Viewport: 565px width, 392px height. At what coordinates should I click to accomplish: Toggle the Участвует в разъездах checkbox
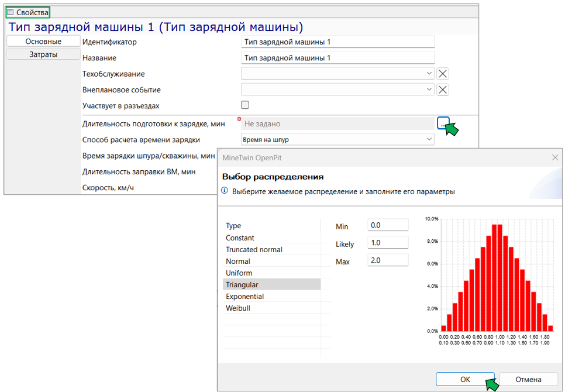(245, 105)
